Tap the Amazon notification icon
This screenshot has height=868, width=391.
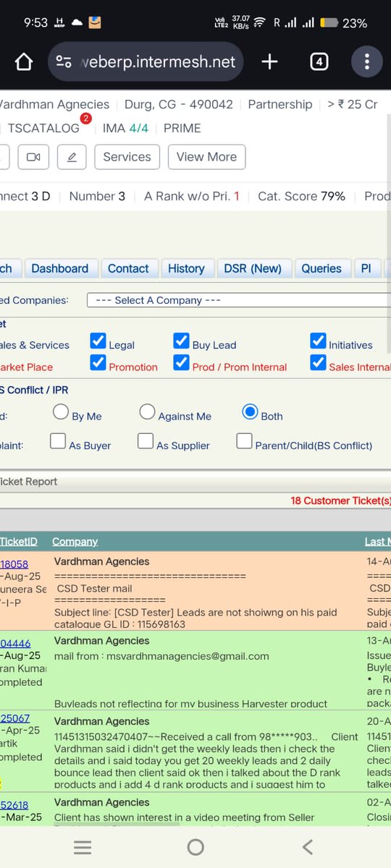[94, 22]
